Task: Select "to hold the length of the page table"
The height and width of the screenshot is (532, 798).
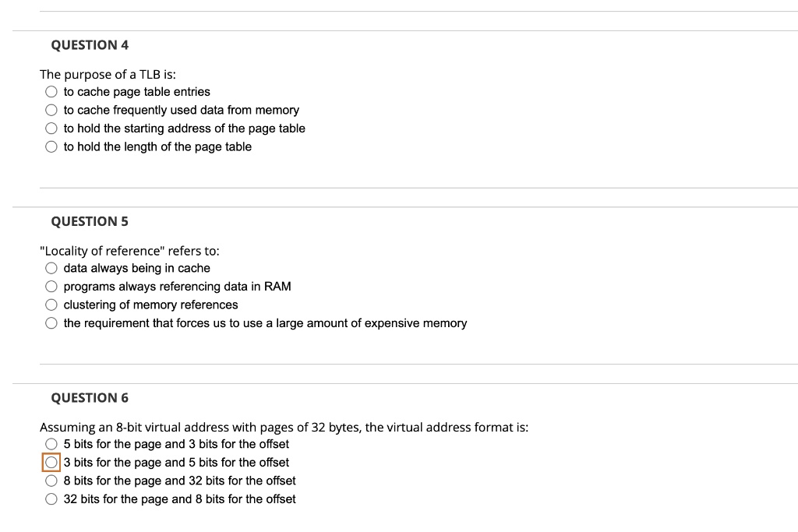Action: (51, 146)
